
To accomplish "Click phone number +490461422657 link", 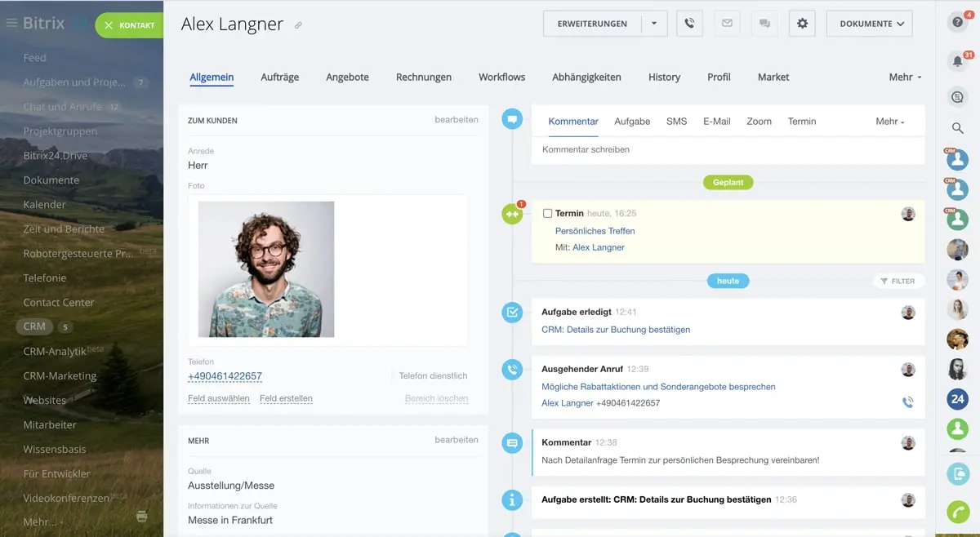I will coord(225,376).
